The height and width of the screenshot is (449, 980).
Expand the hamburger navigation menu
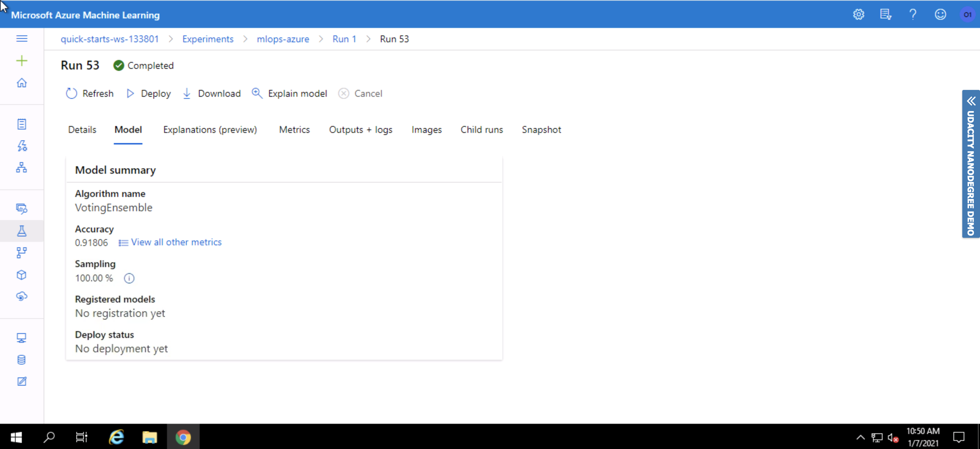[22, 38]
